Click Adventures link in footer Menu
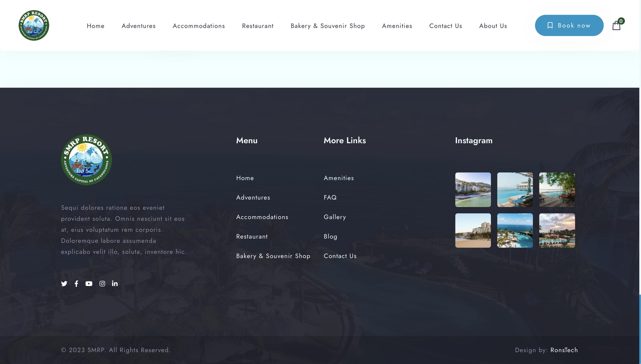The height and width of the screenshot is (364, 641). [253, 197]
